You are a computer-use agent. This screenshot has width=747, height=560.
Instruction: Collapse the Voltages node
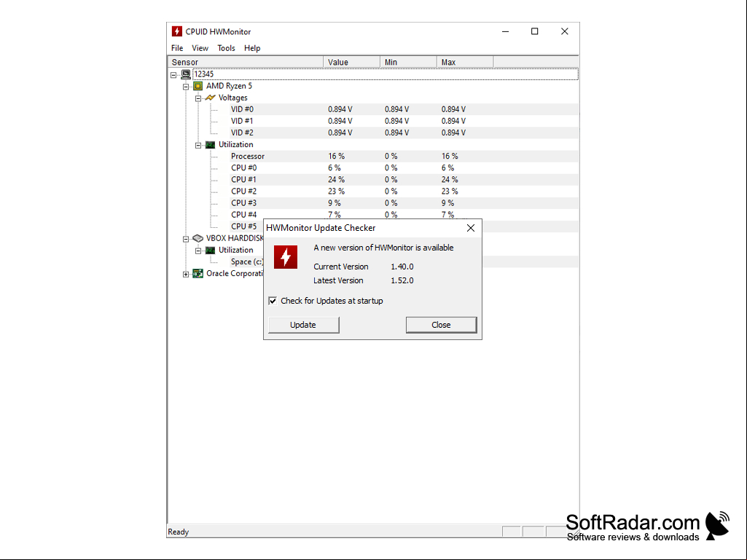[x=198, y=98]
